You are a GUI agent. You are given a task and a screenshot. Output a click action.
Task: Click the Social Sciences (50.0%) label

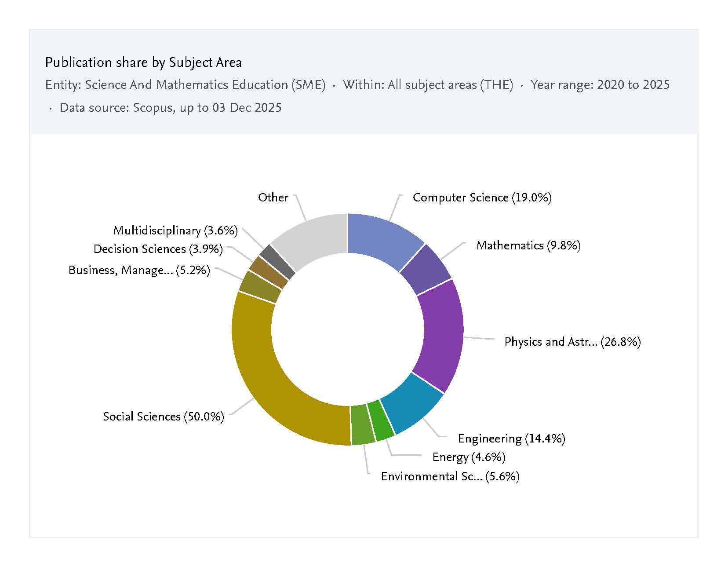(164, 417)
